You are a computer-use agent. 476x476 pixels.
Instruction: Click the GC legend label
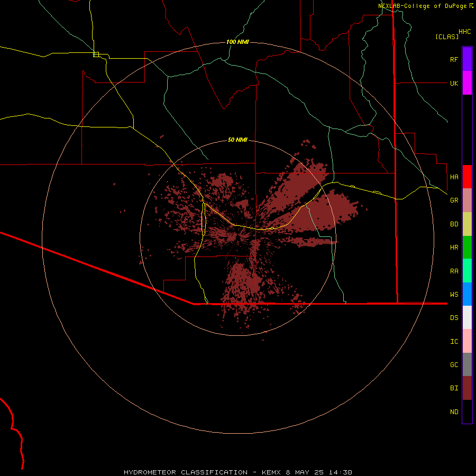[454, 365]
